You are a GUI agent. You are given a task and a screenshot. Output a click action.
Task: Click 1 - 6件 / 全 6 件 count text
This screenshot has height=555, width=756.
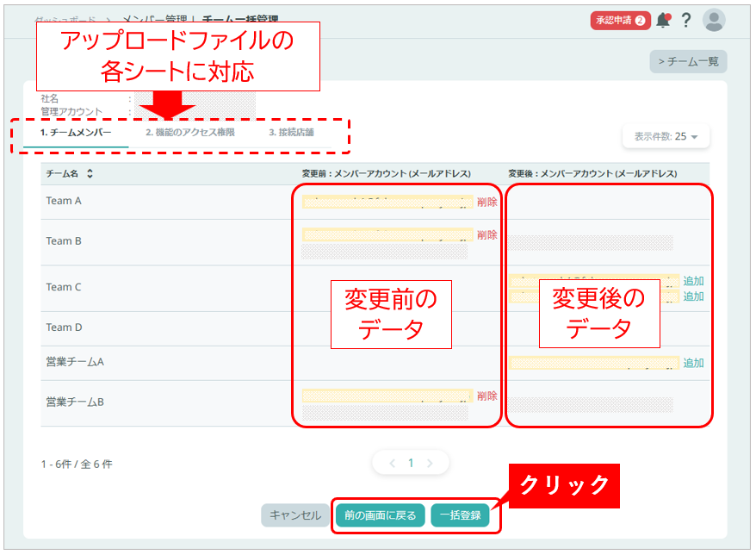pos(77,465)
